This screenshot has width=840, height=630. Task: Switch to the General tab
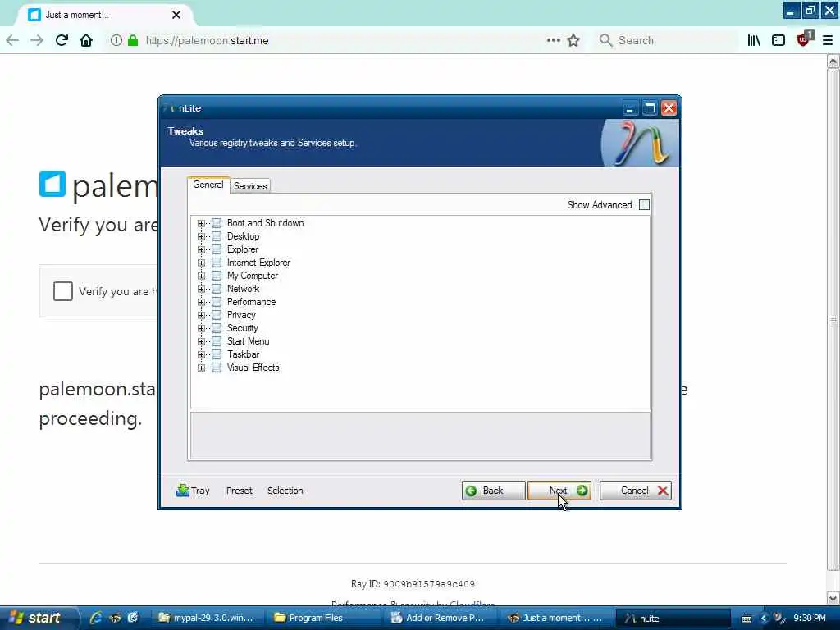208,185
